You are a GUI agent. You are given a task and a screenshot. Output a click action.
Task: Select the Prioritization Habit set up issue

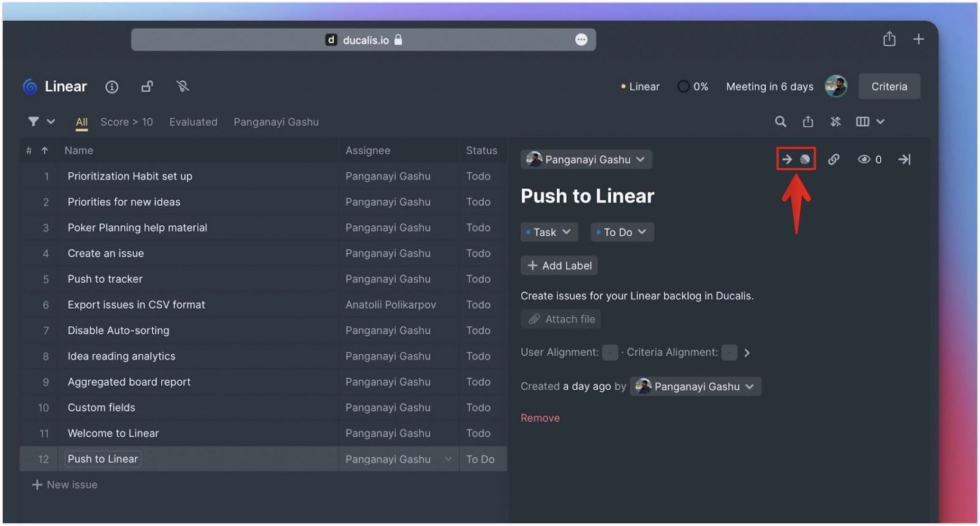130,176
